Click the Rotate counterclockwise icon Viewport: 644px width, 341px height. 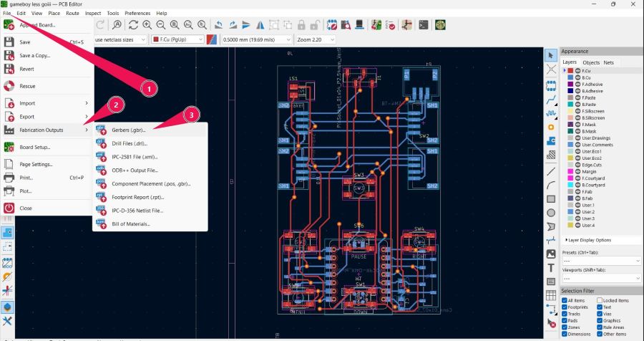pos(218,25)
